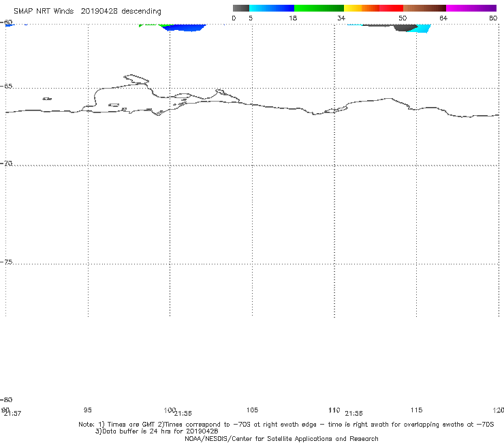Click the color bar label "34"
Screen dimensions: 504x443
pyautogui.click(x=341, y=18)
